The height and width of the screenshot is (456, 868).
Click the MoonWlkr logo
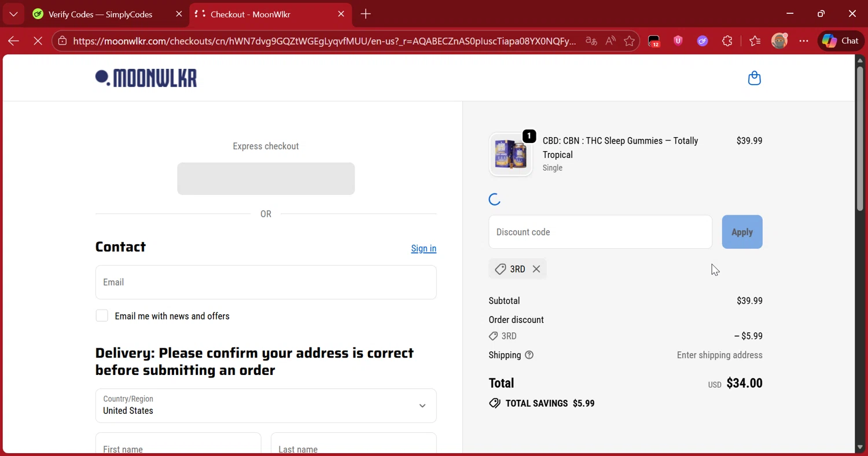(146, 78)
